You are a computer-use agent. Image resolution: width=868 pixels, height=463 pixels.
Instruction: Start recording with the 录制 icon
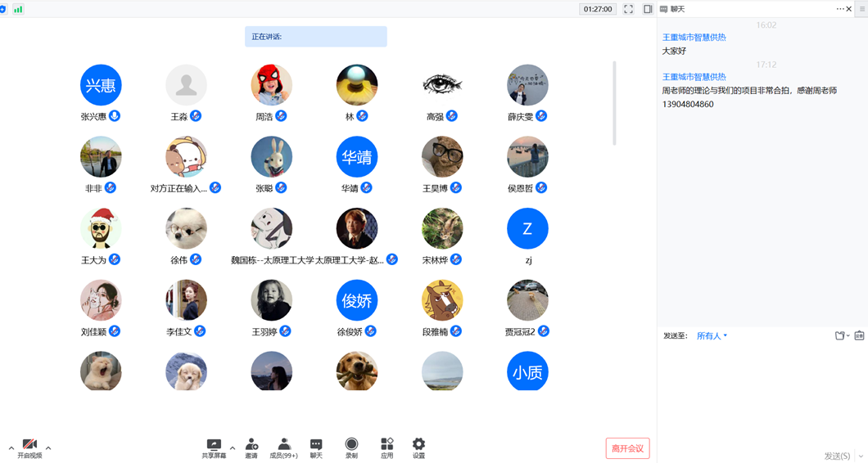(351, 447)
